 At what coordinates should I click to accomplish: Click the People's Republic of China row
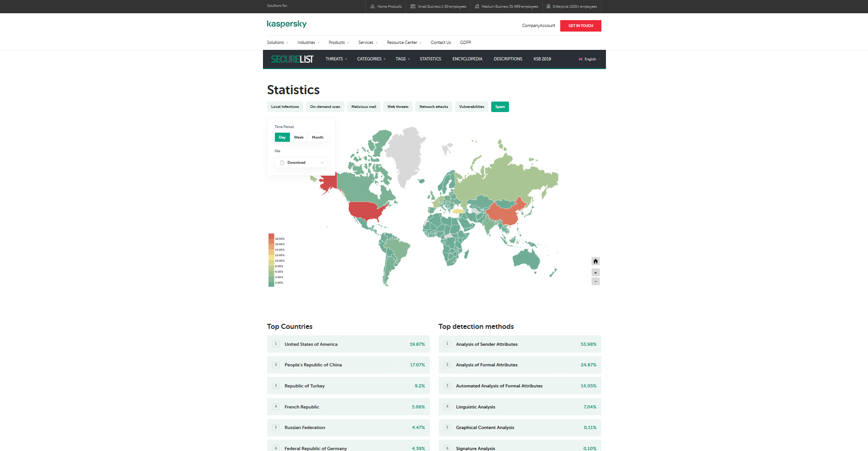click(x=348, y=365)
